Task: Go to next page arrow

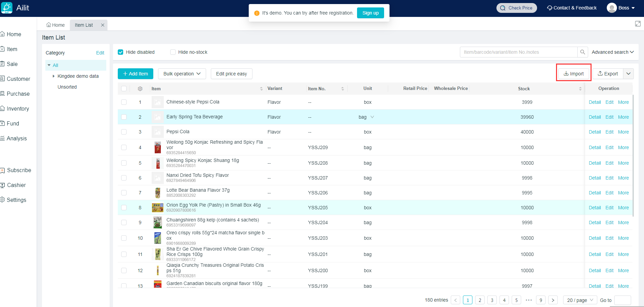Action: point(553,300)
